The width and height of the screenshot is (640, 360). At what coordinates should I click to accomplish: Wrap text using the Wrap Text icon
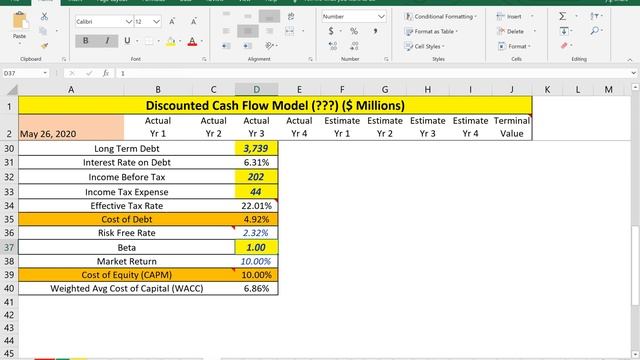pyautogui.click(x=291, y=16)
